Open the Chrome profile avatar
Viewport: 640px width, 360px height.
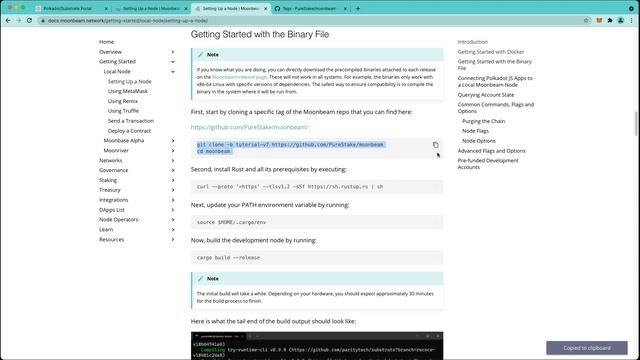[x=620, y=20]
